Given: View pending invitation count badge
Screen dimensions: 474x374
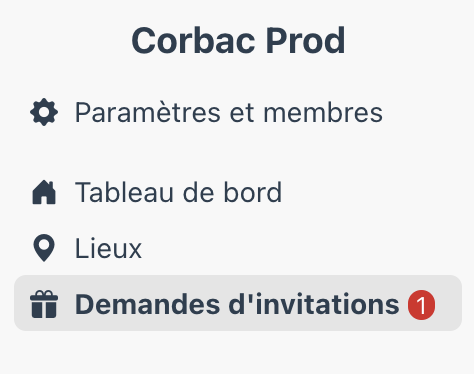Looking at the screenshot, I should [x=421, y=305].
